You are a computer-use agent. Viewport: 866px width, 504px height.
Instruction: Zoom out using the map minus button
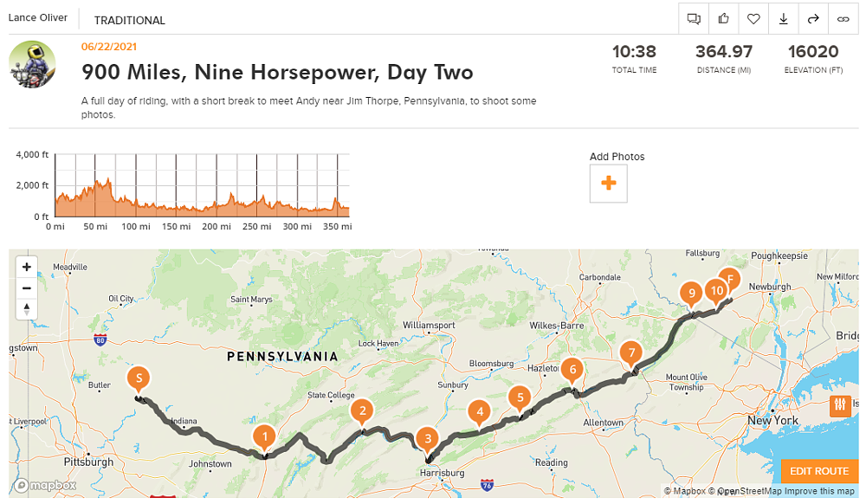tap(26, 288)
